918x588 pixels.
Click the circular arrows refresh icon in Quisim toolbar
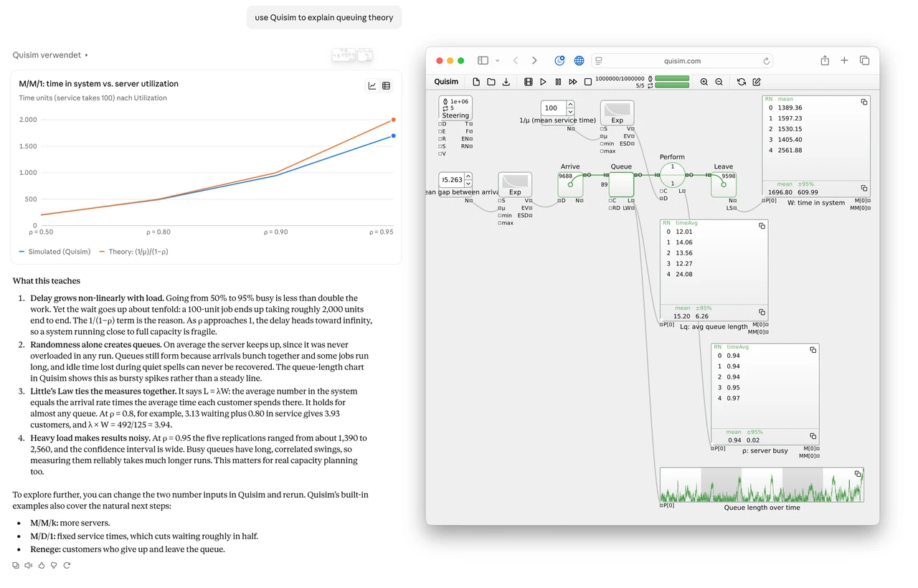742,82
